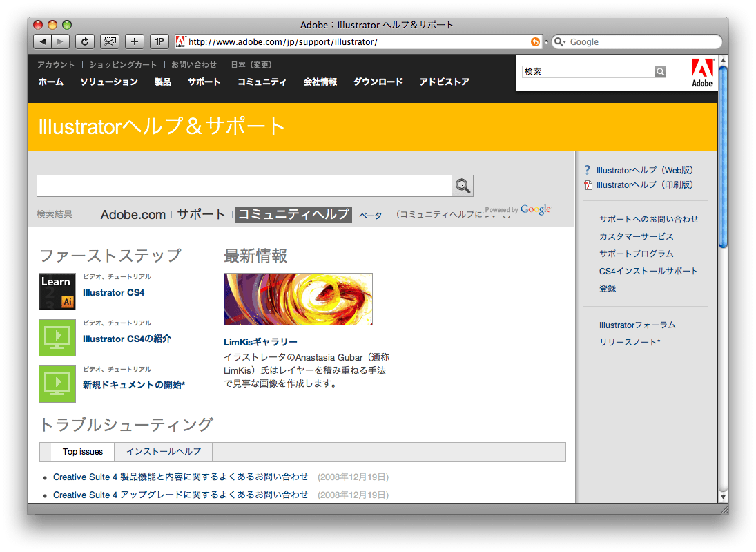The height and width of the screenshot is (552, 756).
Task: Open the Illustratorフォーラム link
Action: (637, 325)
